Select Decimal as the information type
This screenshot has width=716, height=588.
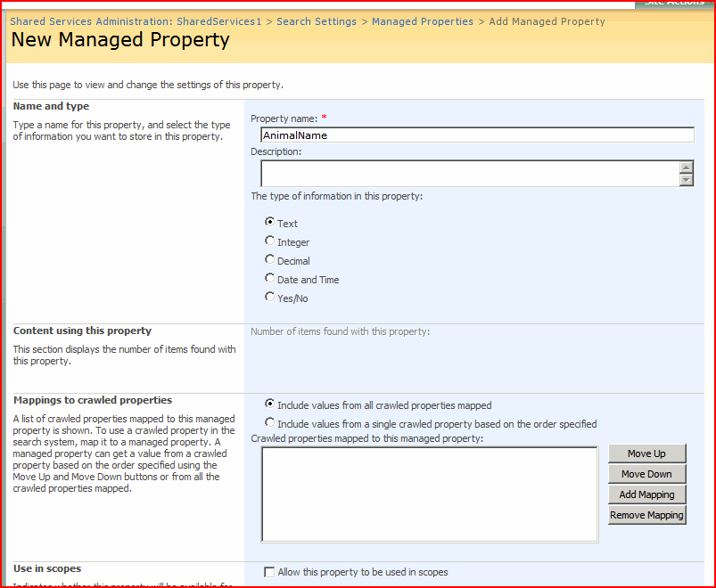tap(270, 260)
